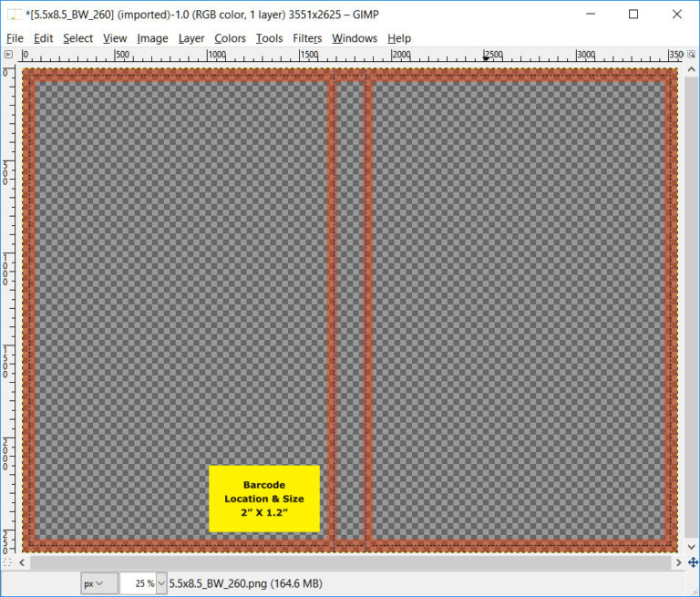Viewport: 700px width, 597px height.
Task: Click the horizontal scrollbar left arrow
Action: 22,562
